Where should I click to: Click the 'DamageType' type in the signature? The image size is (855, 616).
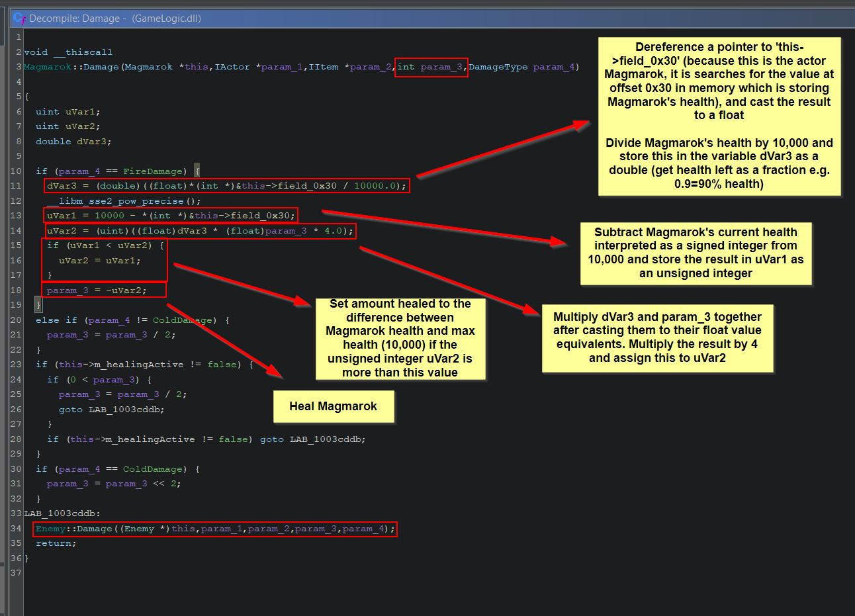(x=498, y=67)
